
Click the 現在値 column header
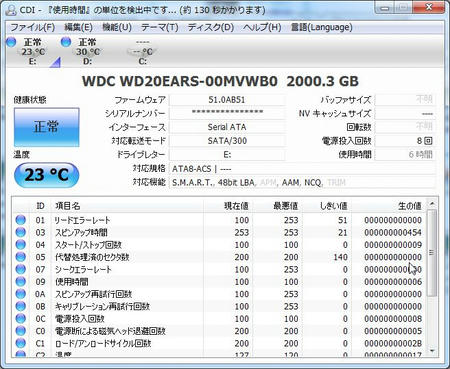point(228,206)
